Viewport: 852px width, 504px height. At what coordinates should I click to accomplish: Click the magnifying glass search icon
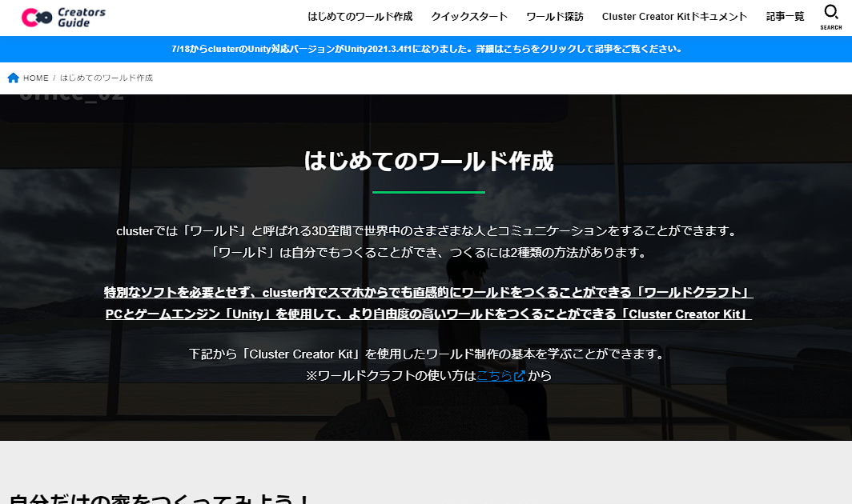(831, 12)
